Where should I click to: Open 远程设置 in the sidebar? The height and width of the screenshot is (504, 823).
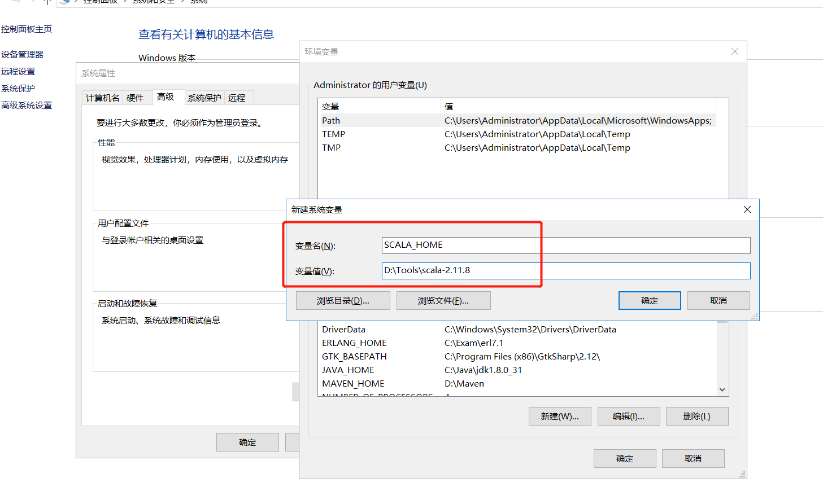[x=18, y=71]
